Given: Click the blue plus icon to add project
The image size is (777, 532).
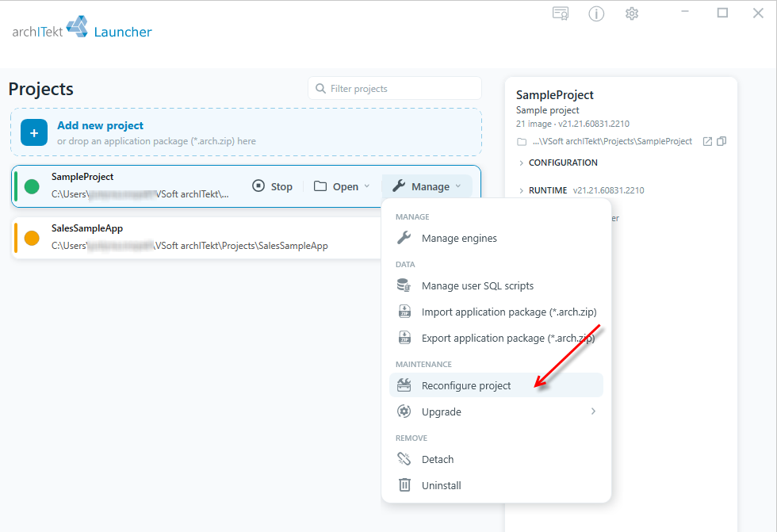Looking at the screenshot, I should point(34,132).
